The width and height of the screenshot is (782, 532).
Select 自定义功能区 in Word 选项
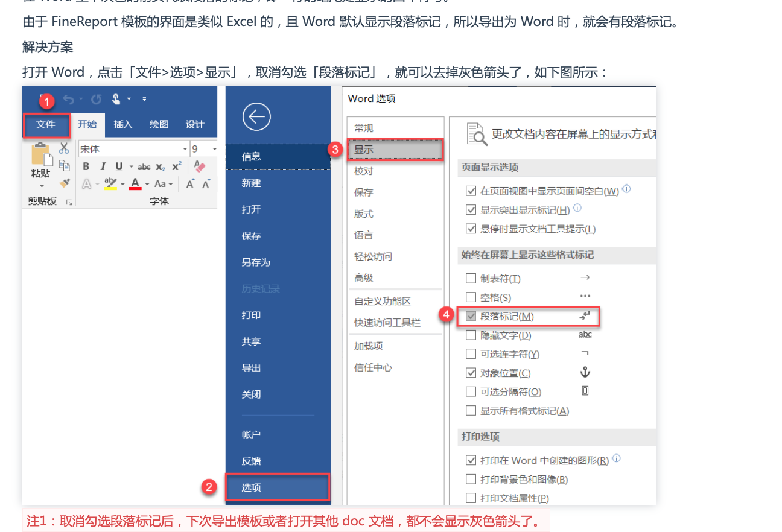396,301
